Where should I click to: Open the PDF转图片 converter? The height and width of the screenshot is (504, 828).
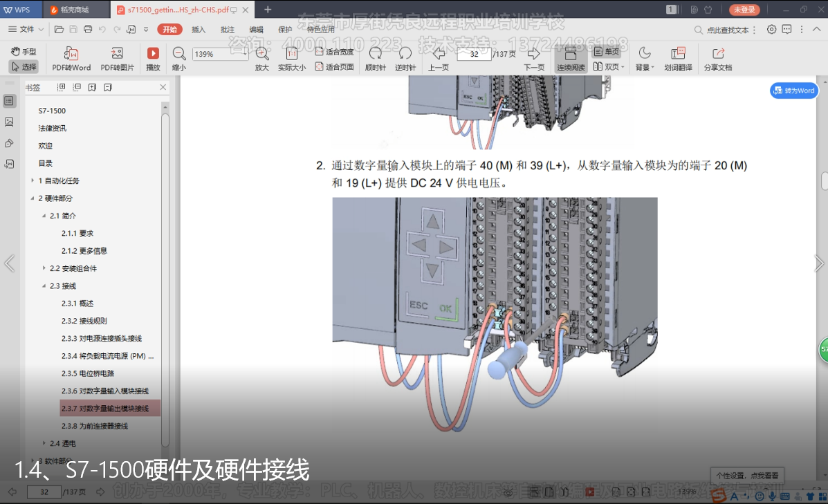[117, 59]
